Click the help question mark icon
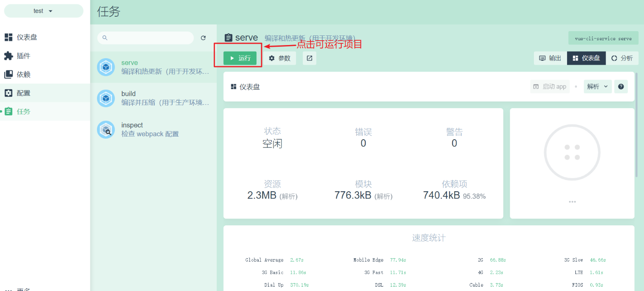 pyautogui.click(x=621, y=86)
